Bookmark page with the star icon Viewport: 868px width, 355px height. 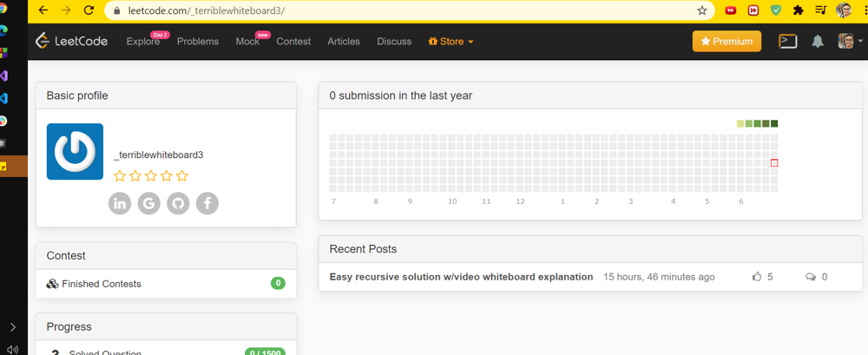[x=701, y=10]
